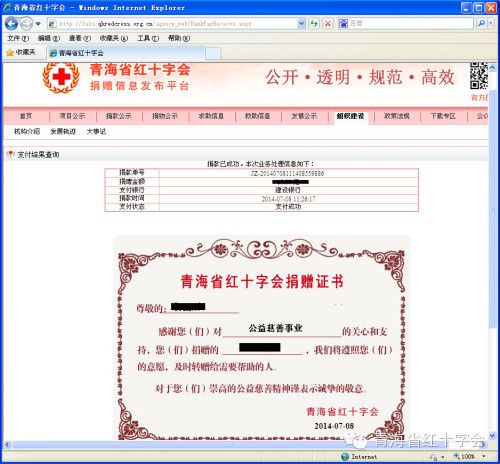Switch to the 青海省红十字会 browser tab
Image resolution: width=500 pixels, height=464 pixels.
pos(126,53)
